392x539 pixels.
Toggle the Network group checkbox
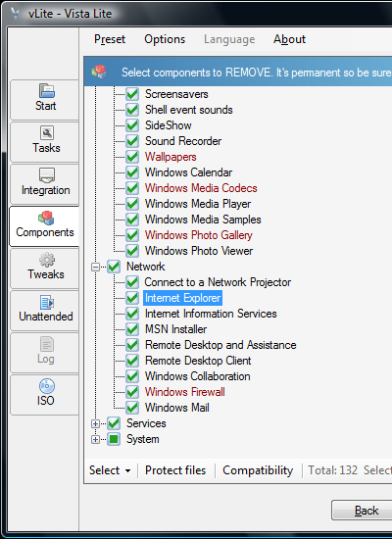tap(114, 267)
